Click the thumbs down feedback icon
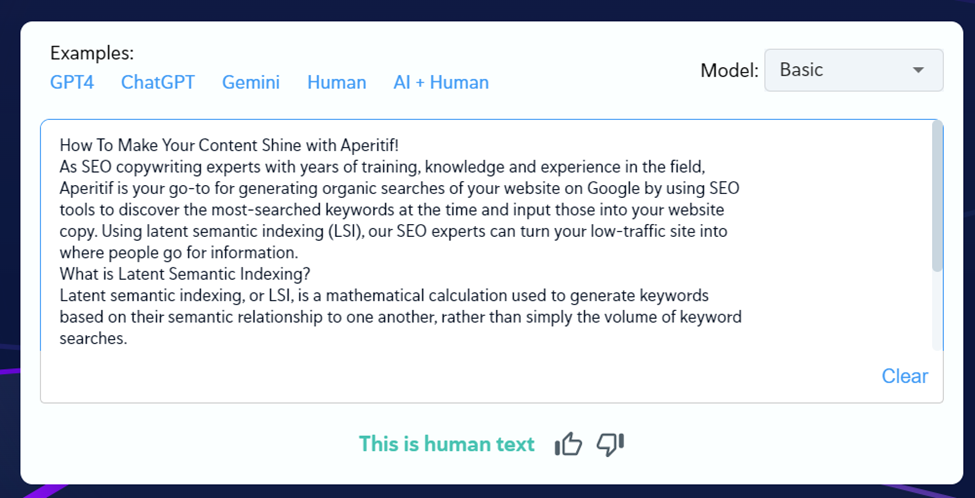 click(x=610, y=444)
